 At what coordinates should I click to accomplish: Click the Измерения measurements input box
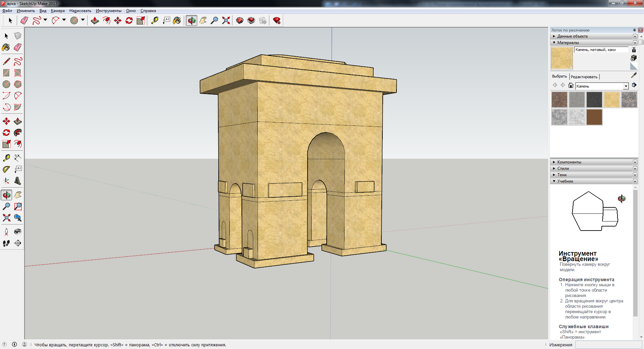[x=608, y=345]
